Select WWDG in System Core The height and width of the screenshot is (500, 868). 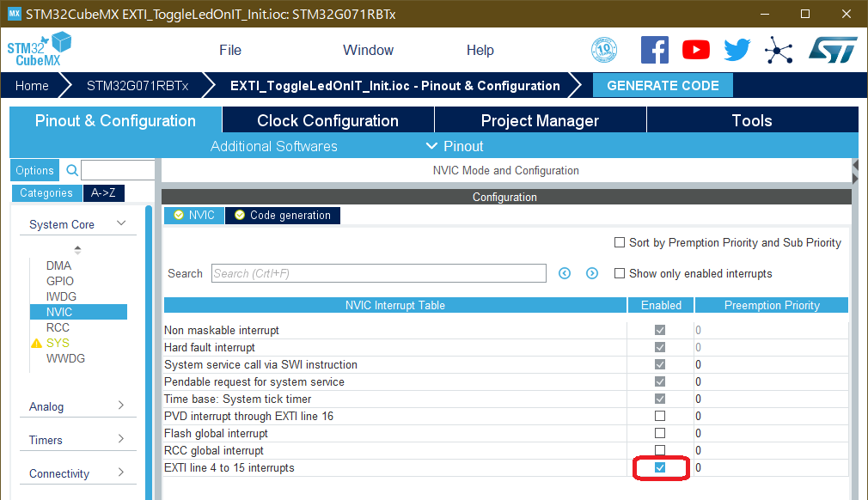coord(65,358)
